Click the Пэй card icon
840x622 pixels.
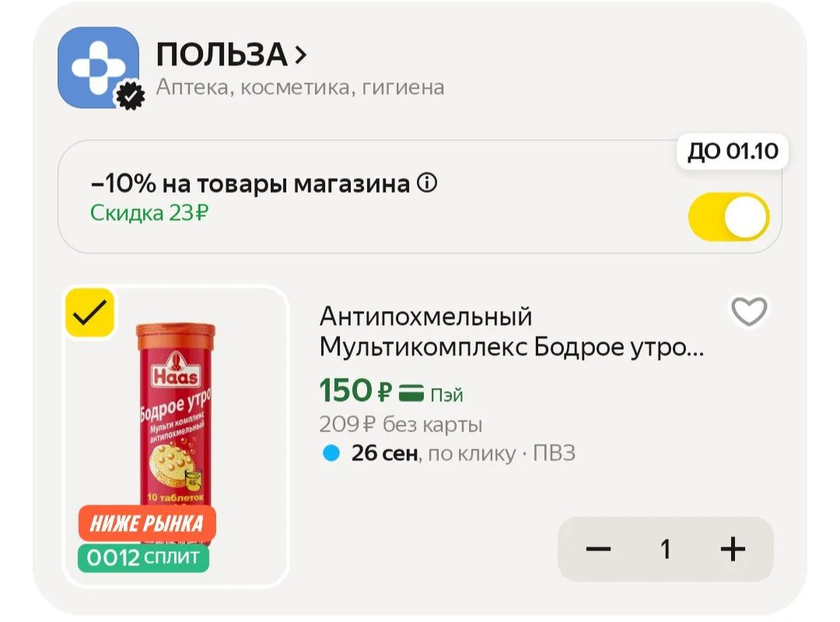(411, 393)
